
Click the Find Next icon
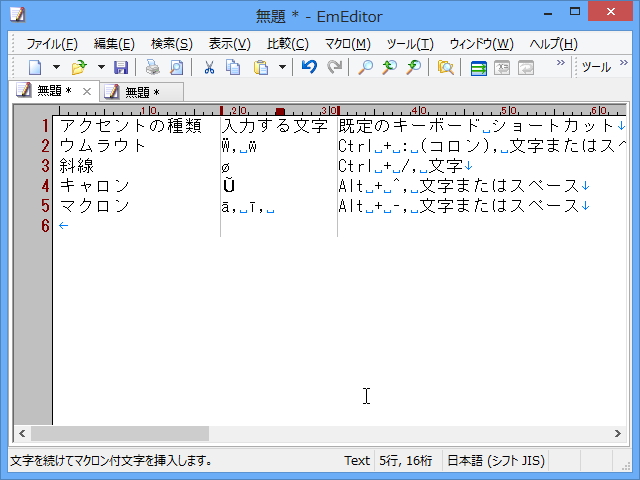click(x=413, y=67)
